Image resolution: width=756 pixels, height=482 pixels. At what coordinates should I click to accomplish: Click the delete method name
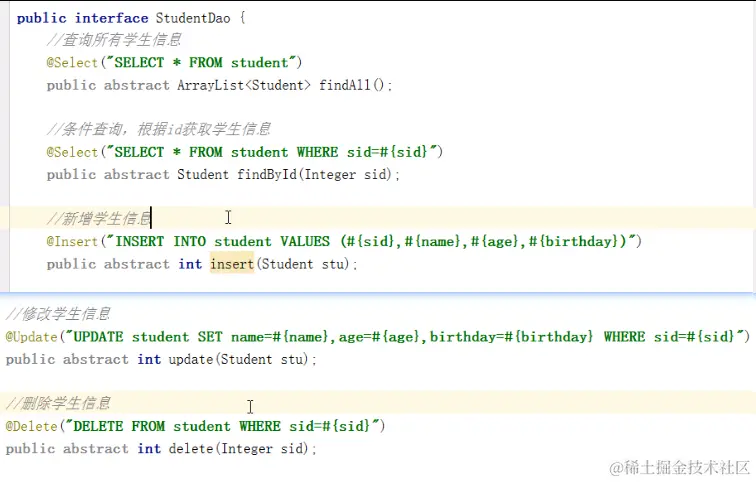coord(191,449)
